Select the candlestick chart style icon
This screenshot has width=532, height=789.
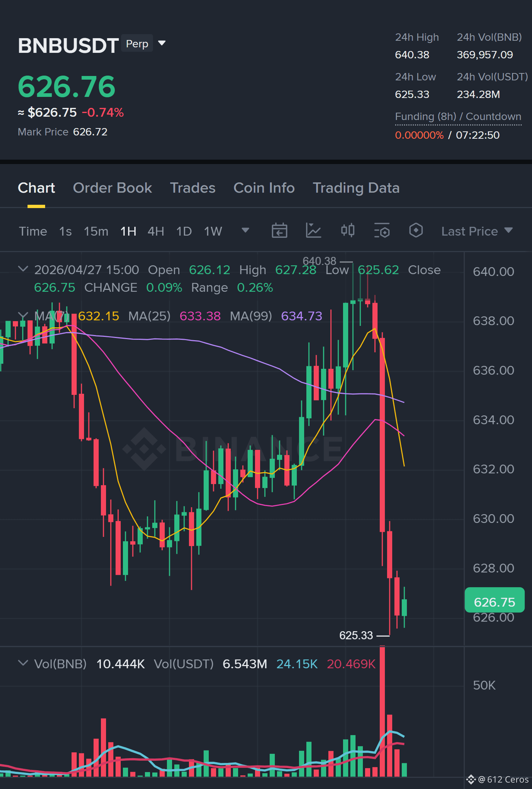click(347, 230)
